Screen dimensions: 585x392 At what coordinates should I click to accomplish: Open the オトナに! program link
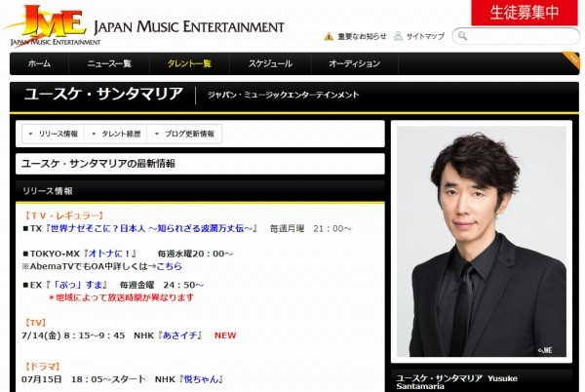(109, 254)
